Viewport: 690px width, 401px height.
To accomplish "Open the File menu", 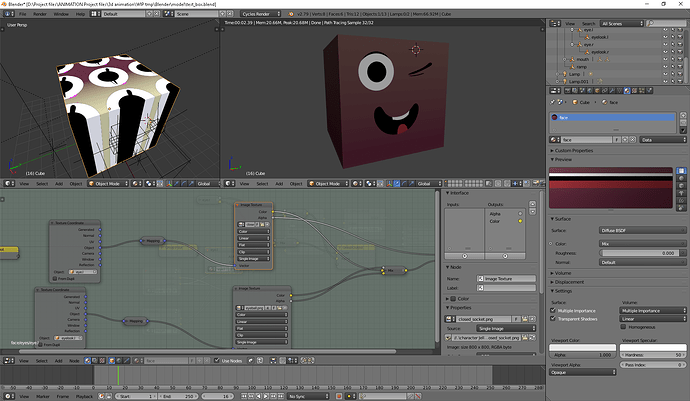I will coord(22,14).
